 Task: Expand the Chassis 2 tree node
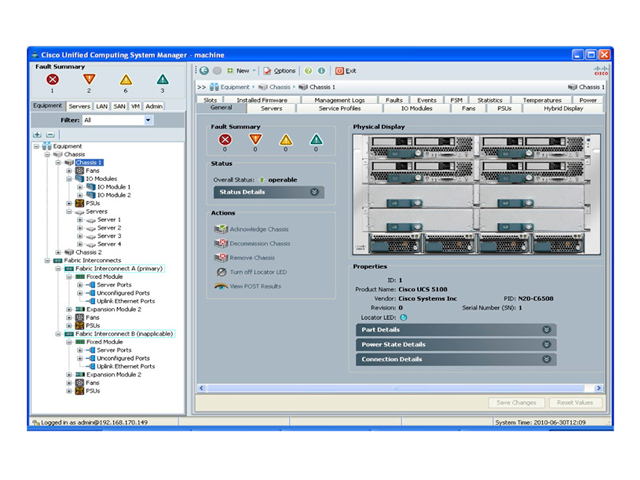point(58,252)
